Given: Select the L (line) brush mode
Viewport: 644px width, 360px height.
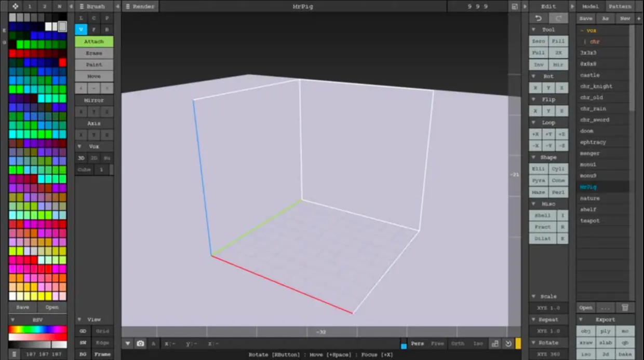Looking at the screenshot, I should 81,18.
